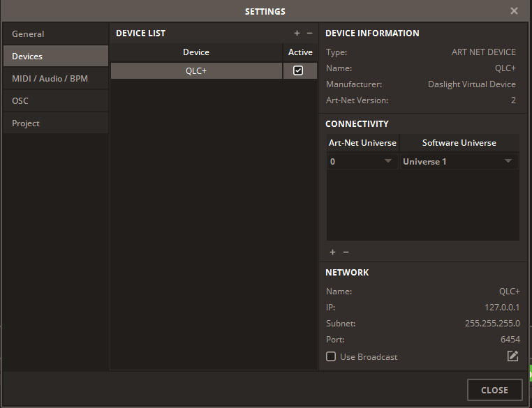Open the MIDI / Audio / BPM tab
Screen dimensions: 532x408
click(56, 79)
